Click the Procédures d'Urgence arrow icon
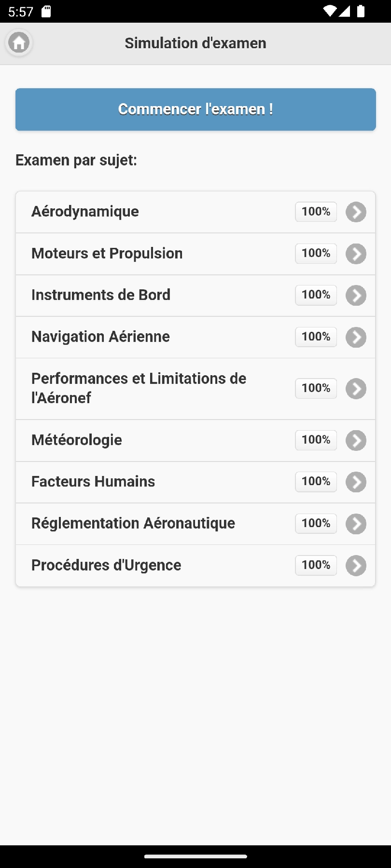 point(356,566)
